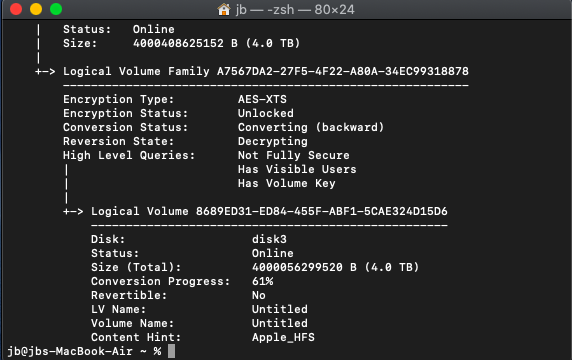Click the 'AES-XTS' encryption type value
Screen dimensions: 572x360
[262, 99]
